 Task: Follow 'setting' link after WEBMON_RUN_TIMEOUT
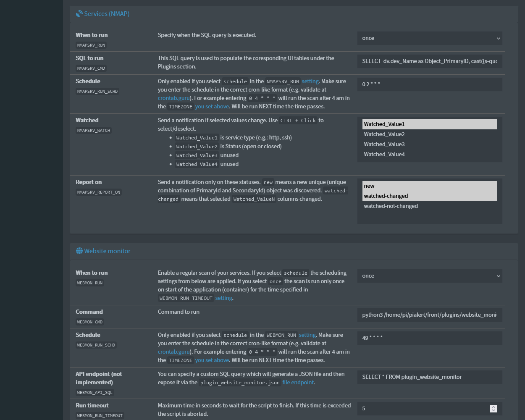[x=223, y=298]
